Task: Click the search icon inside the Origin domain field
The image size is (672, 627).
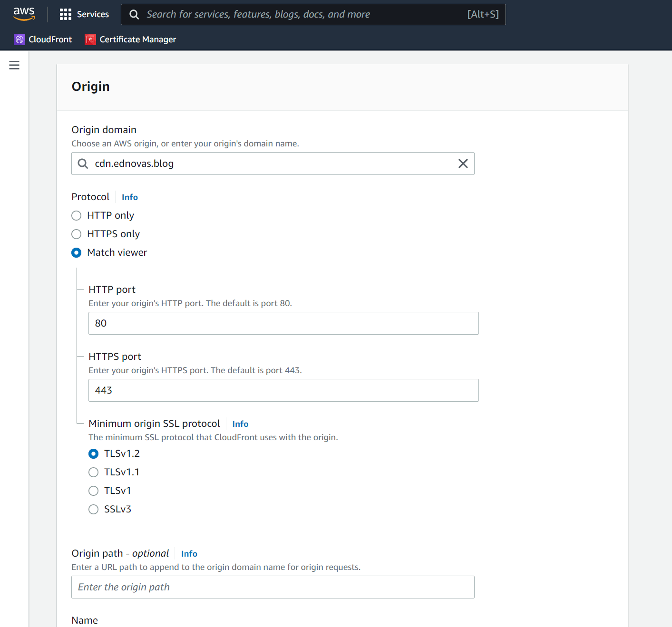Action: coord(83,164)
